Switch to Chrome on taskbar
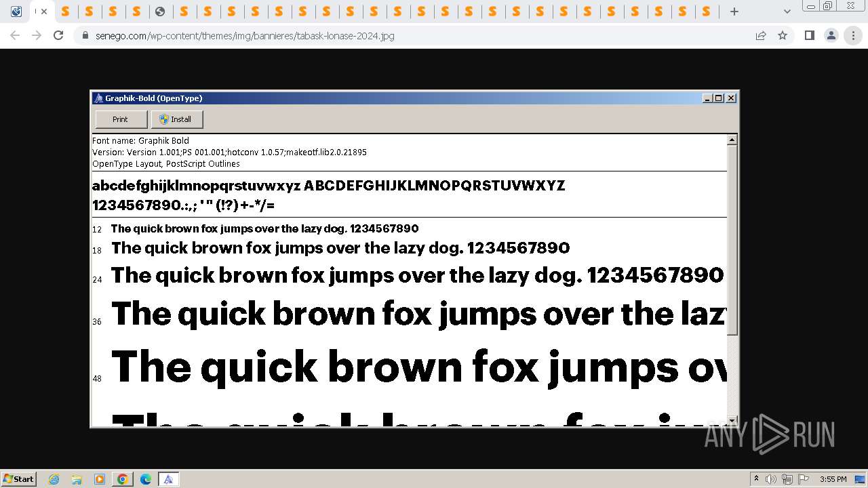The image size is (868, 488). tap(123, 479)
